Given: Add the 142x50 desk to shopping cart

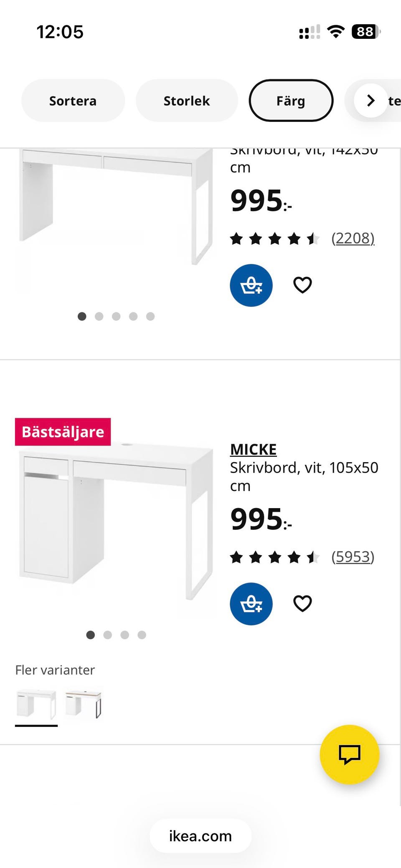Looking at the screenshot, I should [x=251, y=286].
